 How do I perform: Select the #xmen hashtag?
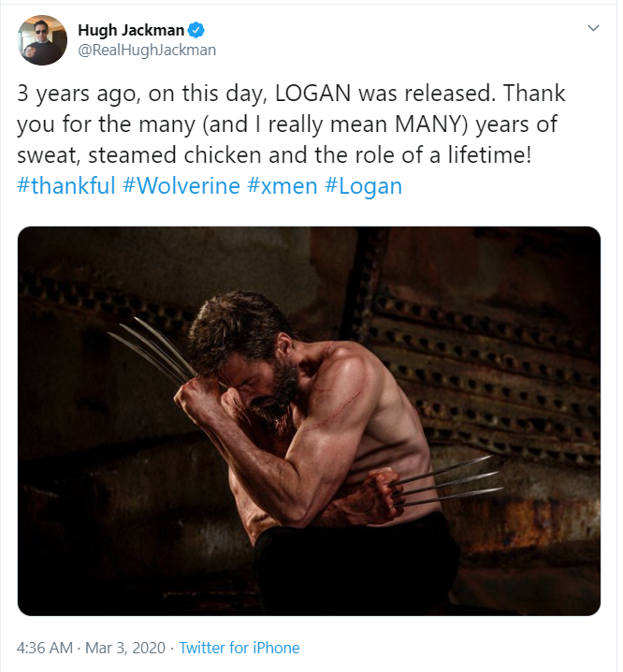pos(282,185)
